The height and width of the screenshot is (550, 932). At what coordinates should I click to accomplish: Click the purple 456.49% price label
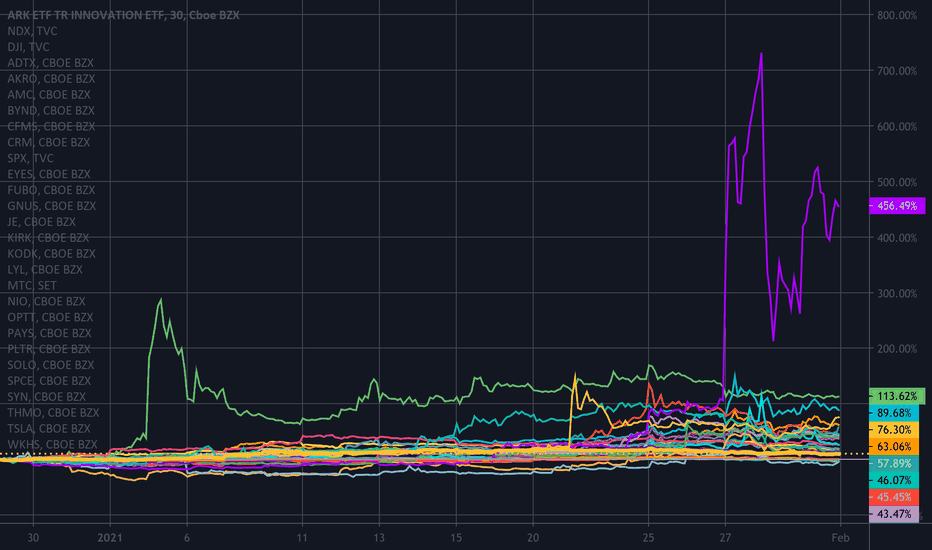[897, 206]
